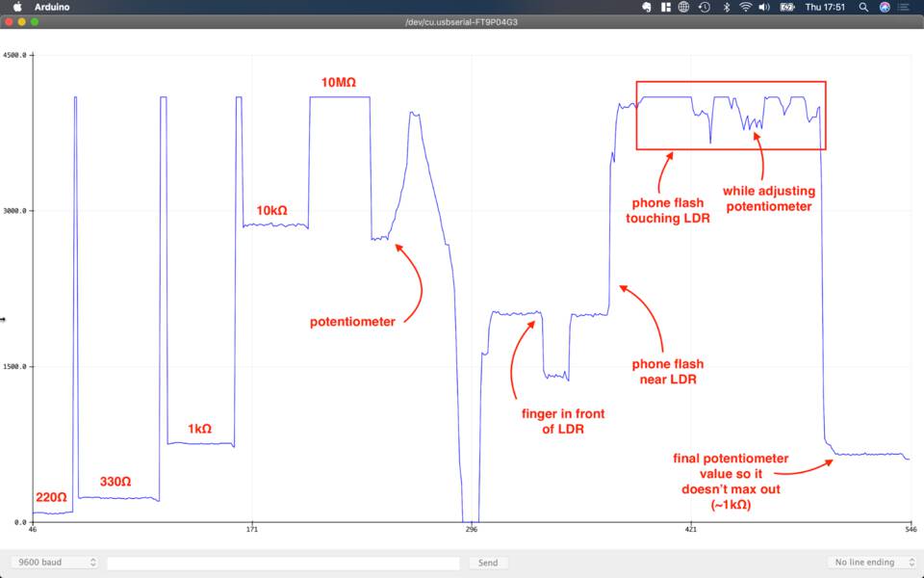Focus the serial message input field
This screenshot has width=924, height=578.
[x=283, y=563]
